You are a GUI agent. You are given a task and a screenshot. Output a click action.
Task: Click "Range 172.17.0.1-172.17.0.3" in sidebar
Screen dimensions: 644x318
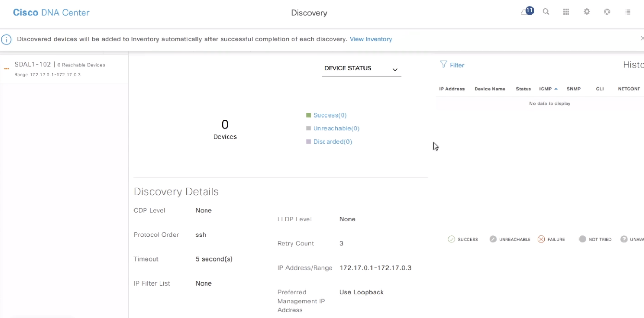pyautogui.click(x=47, y=75)
